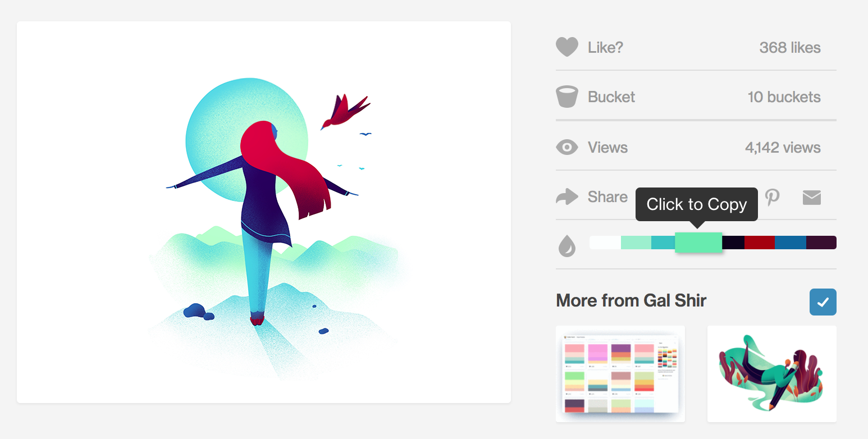Click the heart icon beside 'Like?'
Screen dimensions: 868x439
click(x=567, y=47)
